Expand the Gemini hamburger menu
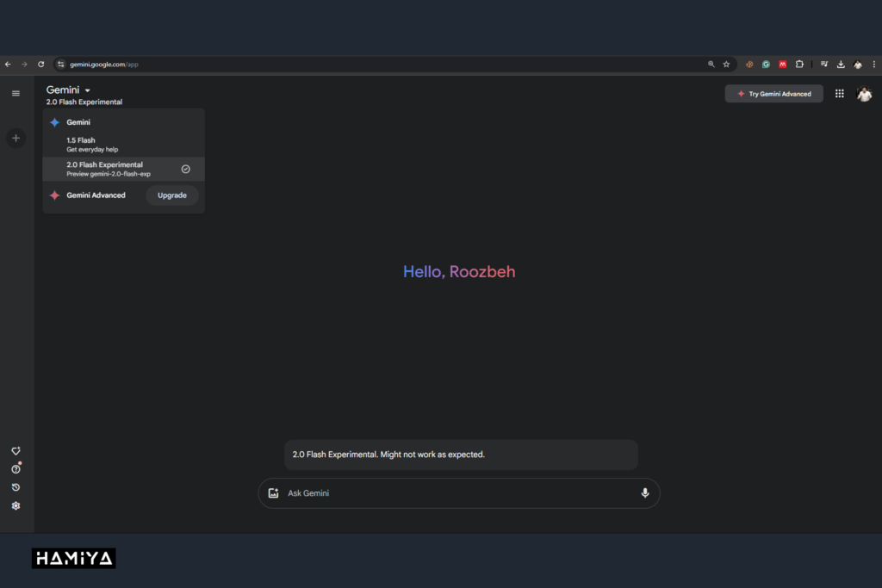Screen dimensions: 882x588 click(16, 93)
